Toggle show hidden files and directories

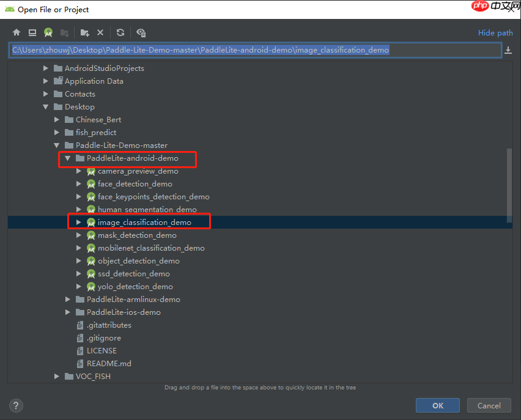(141, 32)
